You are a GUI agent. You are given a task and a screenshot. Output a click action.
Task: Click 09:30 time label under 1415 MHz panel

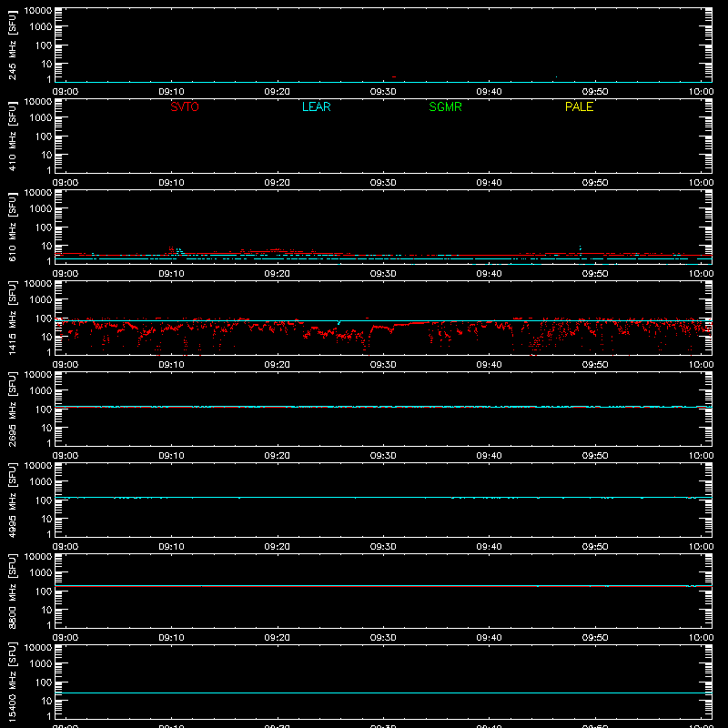tap(383, 365)
